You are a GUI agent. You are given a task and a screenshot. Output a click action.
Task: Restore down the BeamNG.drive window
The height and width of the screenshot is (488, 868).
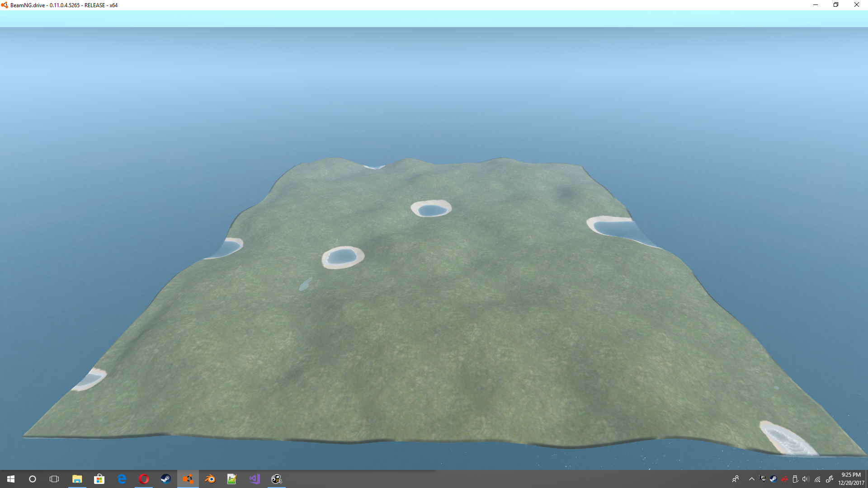pyautogui.click(x=836, y=5)
